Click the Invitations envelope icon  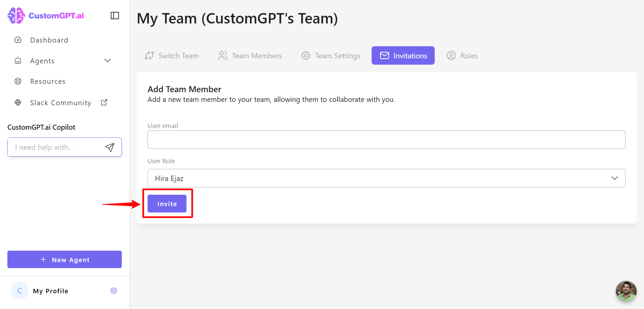384,56
